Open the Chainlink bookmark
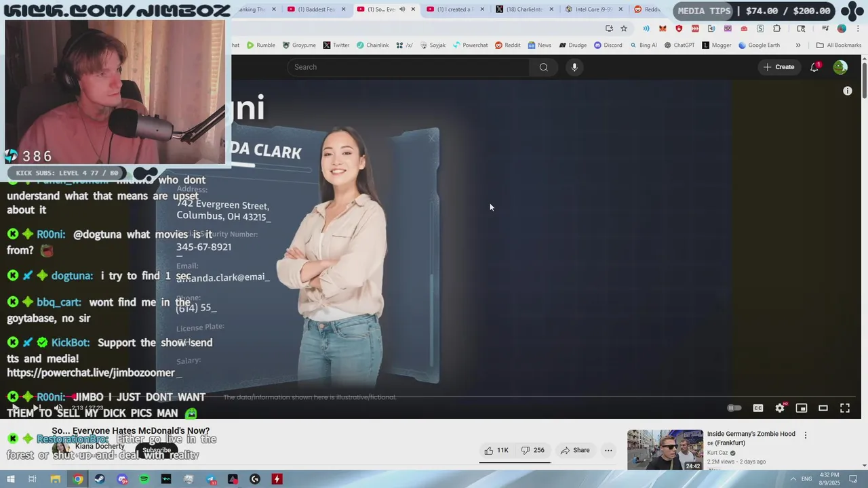The width and height of the screenshot is (868, 488). click(x=373, y=45)
